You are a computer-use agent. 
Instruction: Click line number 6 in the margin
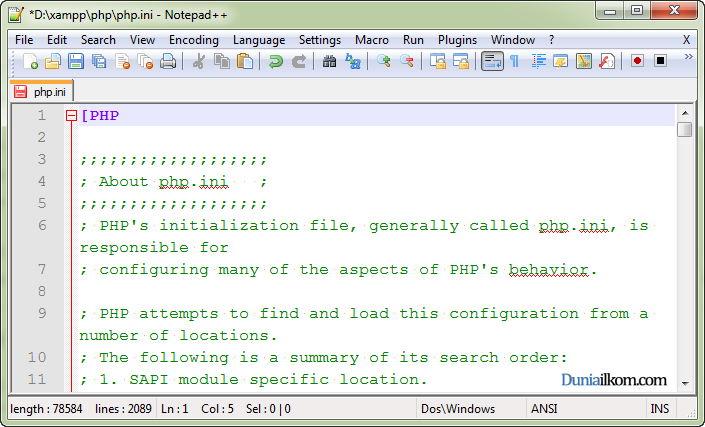coord(42,225)
